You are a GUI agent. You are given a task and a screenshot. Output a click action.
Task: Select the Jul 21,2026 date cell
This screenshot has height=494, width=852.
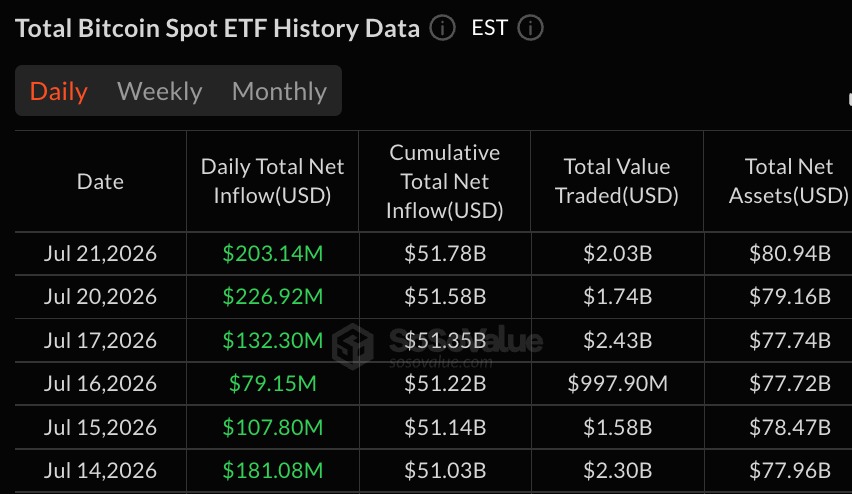click(100, 253)
